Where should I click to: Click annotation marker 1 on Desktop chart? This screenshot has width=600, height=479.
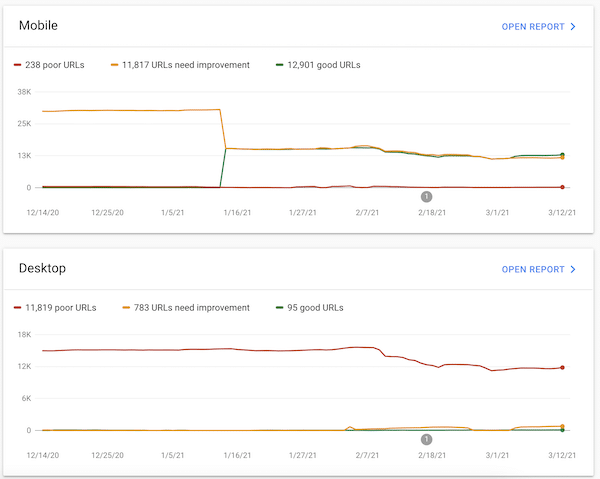426,440
